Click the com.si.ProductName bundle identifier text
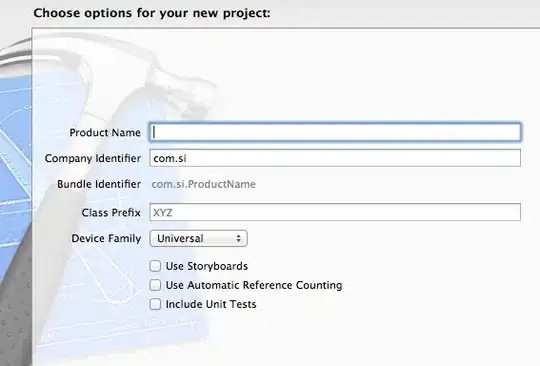The image size is (540, 366). (204, 184)
